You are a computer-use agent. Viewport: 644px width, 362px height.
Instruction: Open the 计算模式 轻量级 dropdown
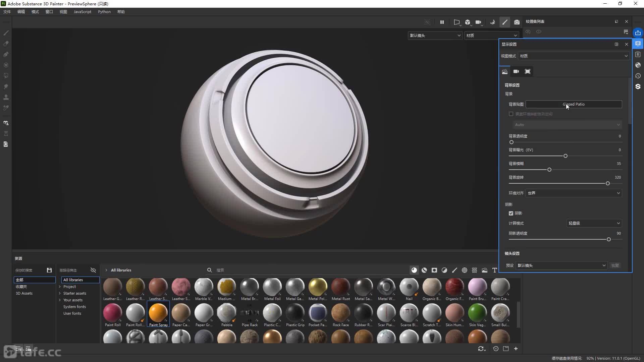point(594,223)
